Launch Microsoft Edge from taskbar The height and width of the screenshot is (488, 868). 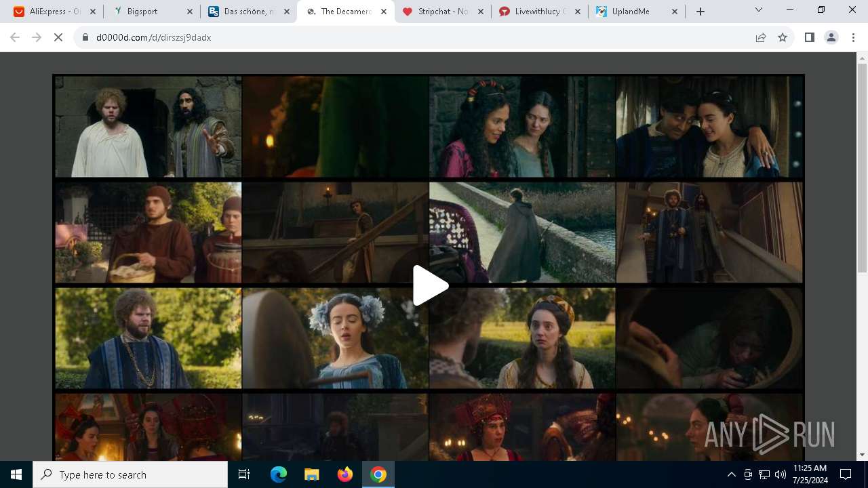click(279, 474)
